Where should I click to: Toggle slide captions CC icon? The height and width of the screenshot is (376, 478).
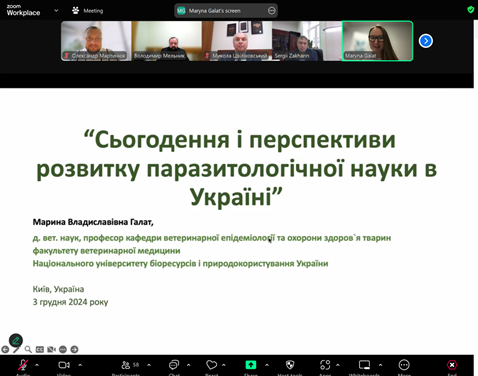tap(40, 349)
